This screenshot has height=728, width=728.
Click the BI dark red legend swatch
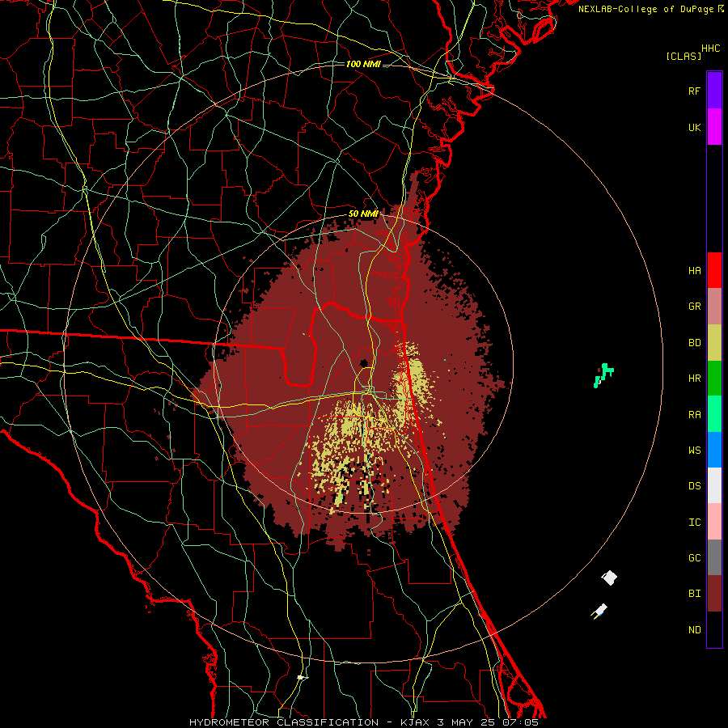pos(714,594)
